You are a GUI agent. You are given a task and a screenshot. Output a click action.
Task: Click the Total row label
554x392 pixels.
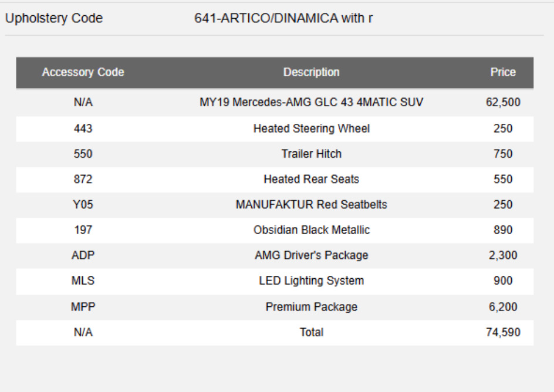(x=311, y=332)
